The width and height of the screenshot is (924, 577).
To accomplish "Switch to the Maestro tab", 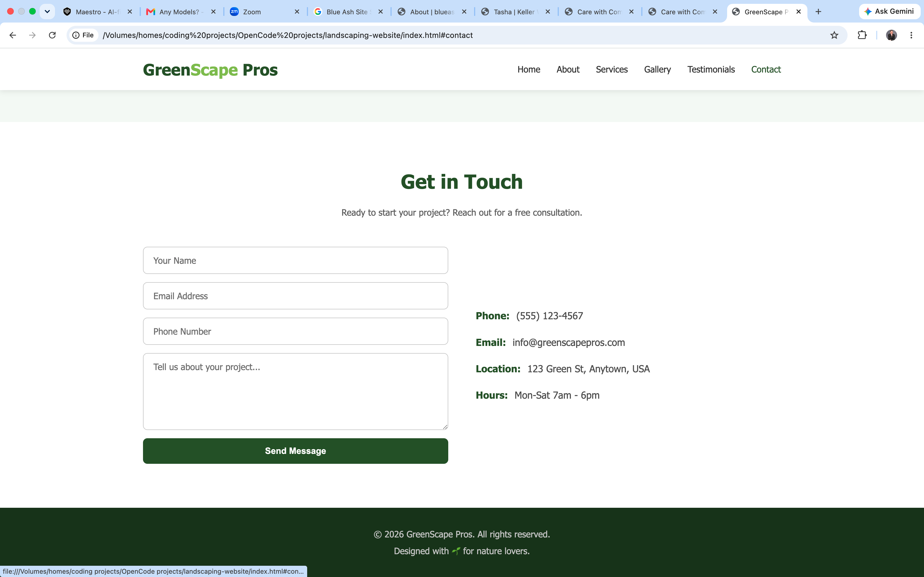I will click(98, 12).
